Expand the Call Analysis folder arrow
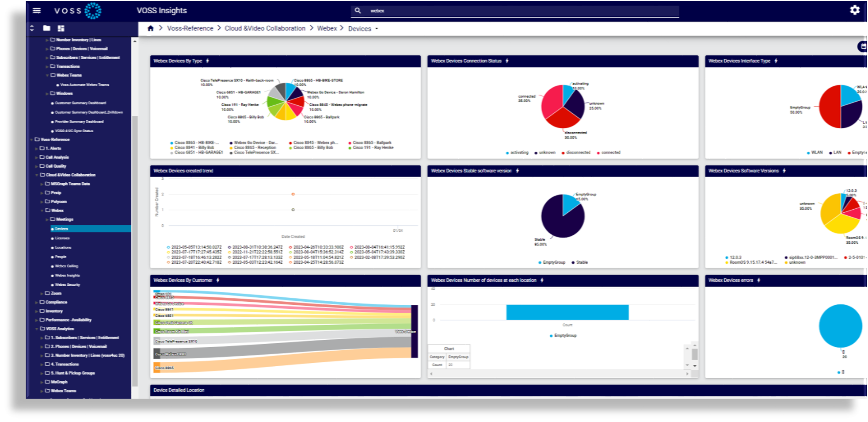The image size is (868, 422). pos(37,157)
